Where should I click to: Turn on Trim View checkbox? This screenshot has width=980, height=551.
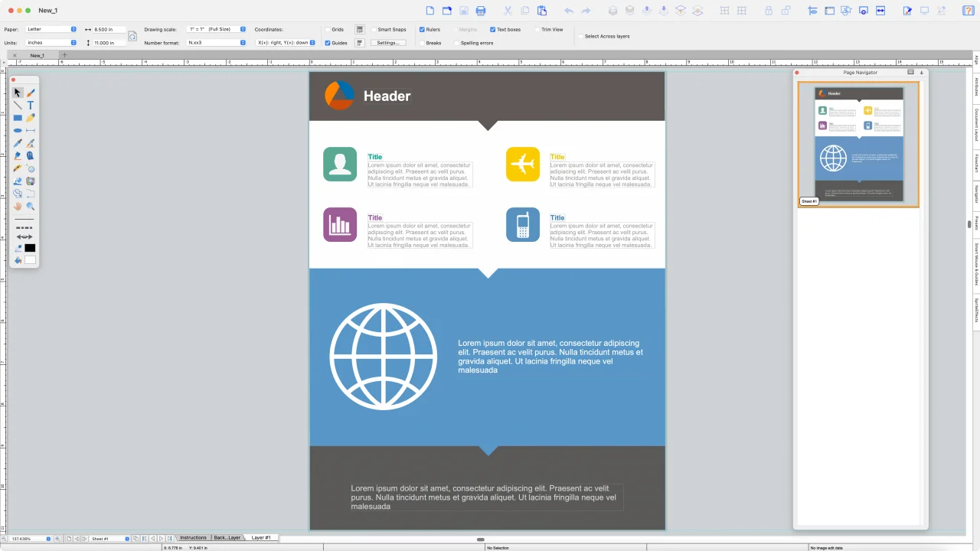coord(537,29)
